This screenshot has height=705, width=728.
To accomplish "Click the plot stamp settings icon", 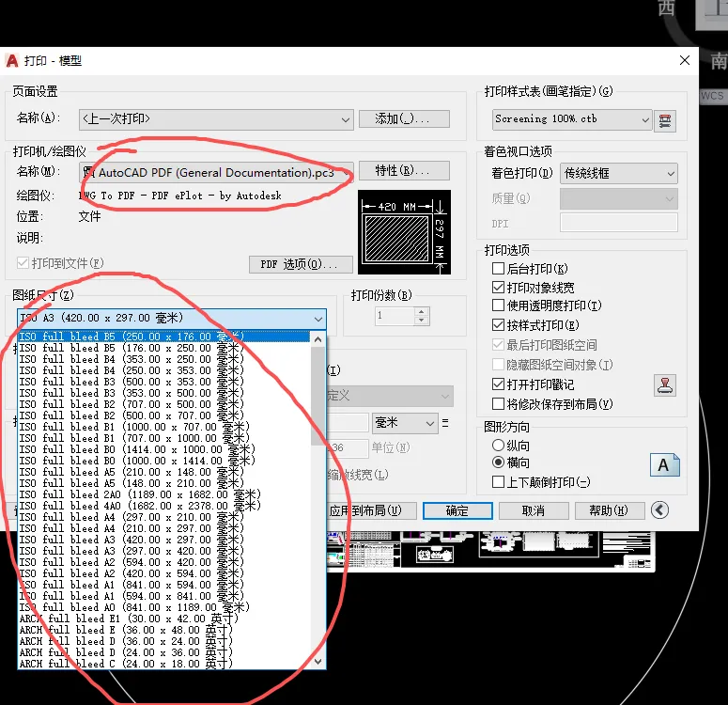I will point(665,385).
